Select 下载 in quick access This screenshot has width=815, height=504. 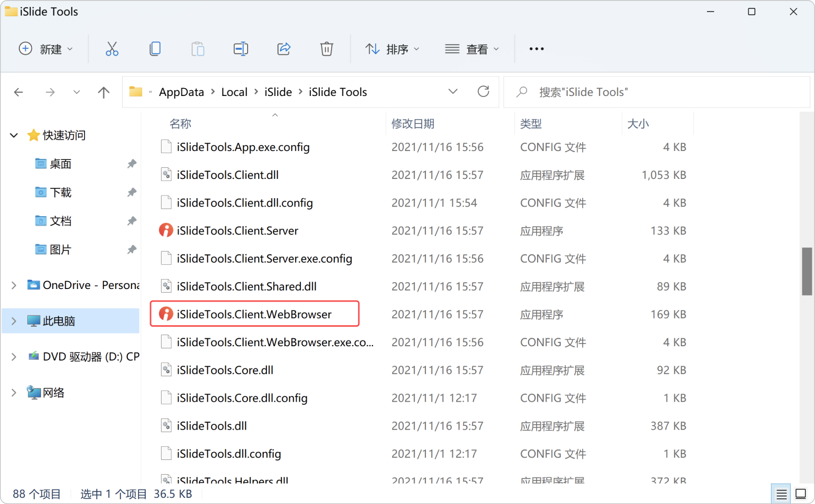60,192
